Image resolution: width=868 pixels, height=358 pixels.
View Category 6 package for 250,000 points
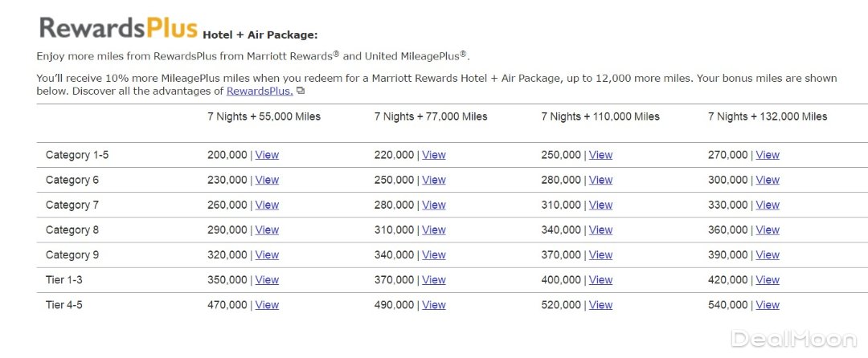coord(433,180)
